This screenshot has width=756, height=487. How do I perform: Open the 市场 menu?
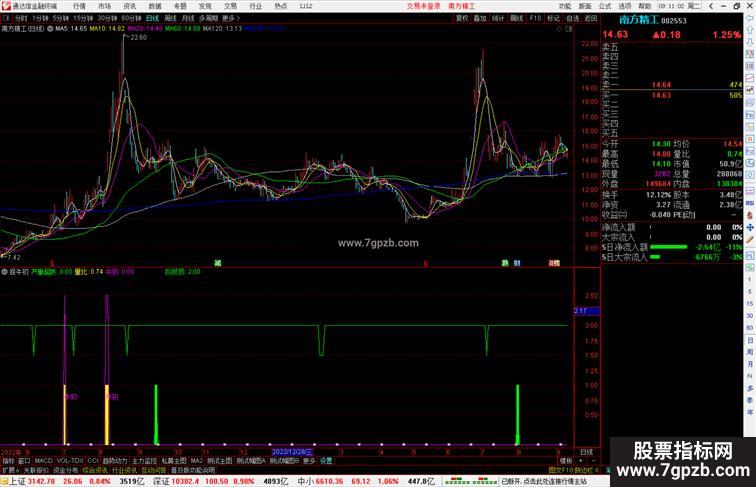[x=104, y=6]
